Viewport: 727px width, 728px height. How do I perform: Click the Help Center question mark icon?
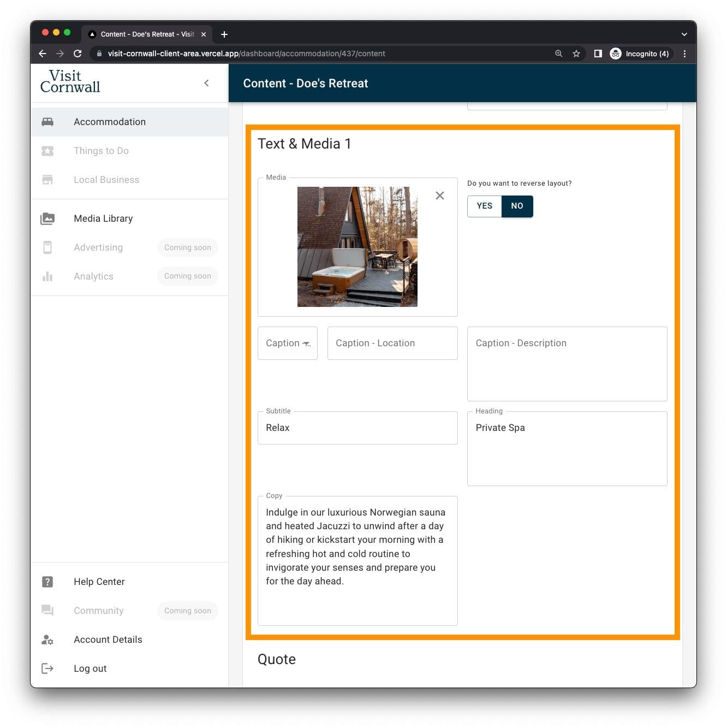(x=47, y=582)
